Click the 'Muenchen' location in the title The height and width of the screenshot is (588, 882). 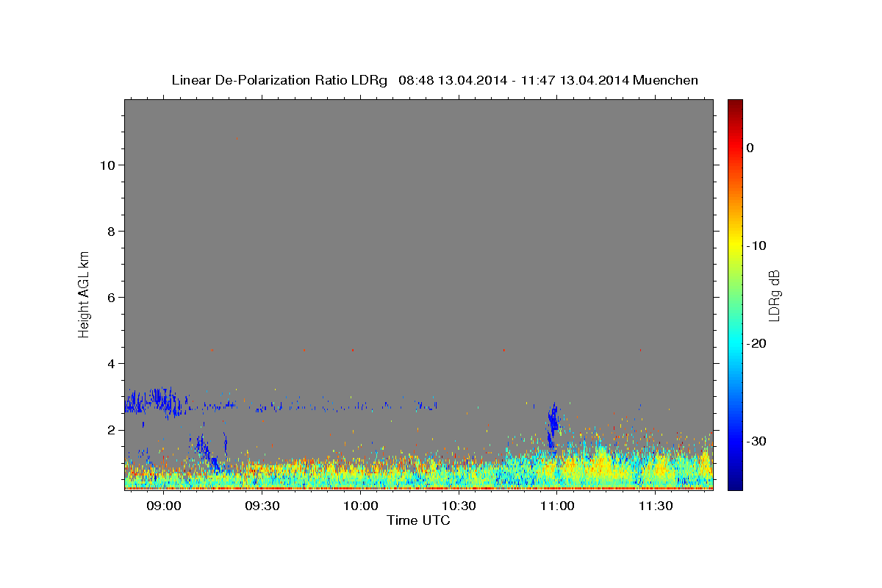[666, 80]
